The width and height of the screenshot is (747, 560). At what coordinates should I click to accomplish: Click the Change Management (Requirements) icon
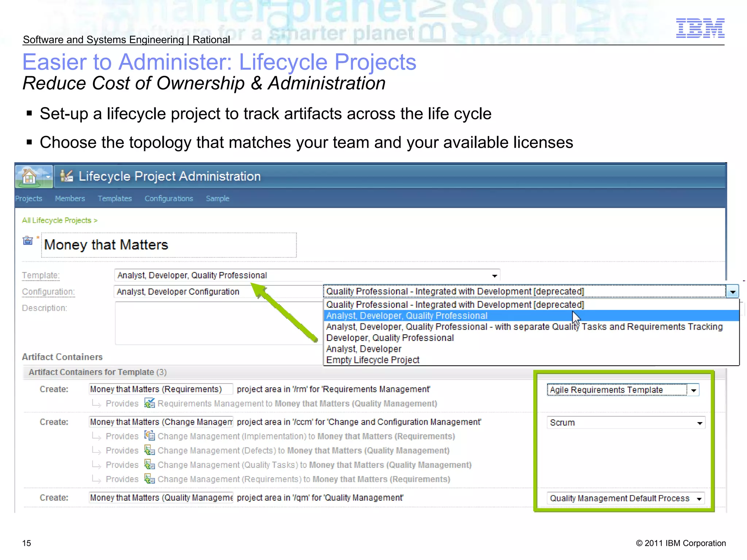(x=150, y=479)
